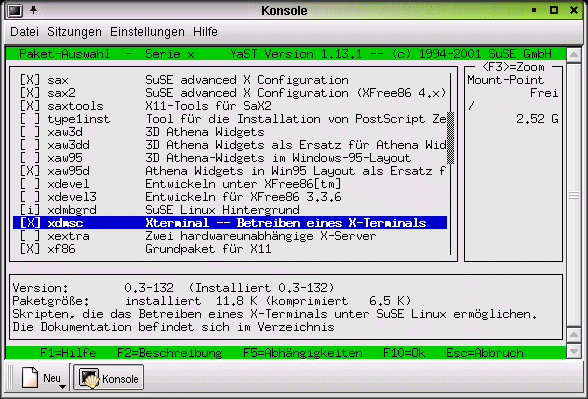Click description 'SuSE Linux Hintergrund'

coord(222,210)
